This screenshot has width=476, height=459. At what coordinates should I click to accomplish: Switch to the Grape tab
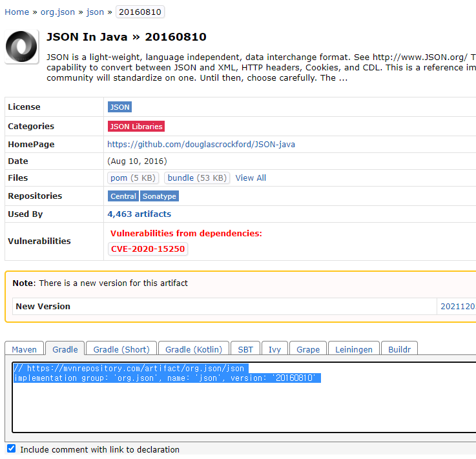(x=308, y=349)
